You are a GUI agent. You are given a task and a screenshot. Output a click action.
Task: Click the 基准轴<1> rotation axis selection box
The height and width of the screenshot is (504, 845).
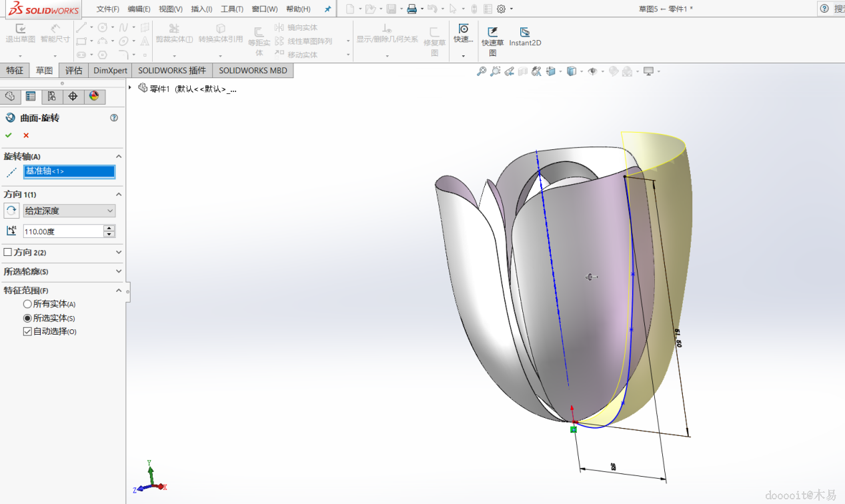click(69, 172)
